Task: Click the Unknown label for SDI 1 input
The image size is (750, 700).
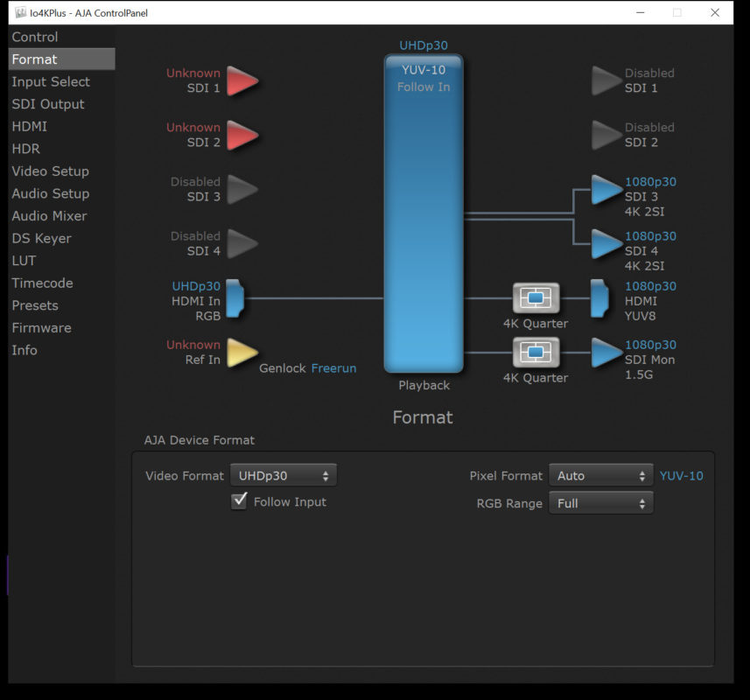Action: [x=193, y=73]
